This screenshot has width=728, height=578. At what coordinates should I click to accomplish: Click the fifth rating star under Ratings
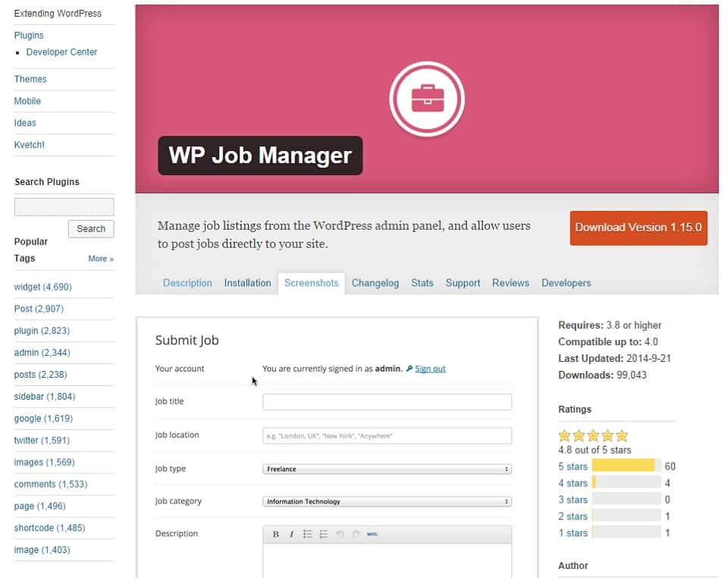pos(620,435)
